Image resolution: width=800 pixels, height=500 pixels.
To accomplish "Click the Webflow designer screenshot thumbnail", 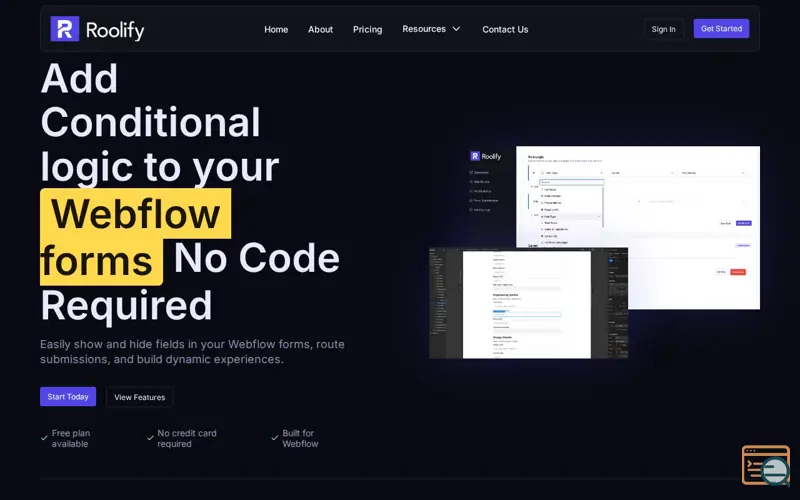I will click(x=528, y=303).
